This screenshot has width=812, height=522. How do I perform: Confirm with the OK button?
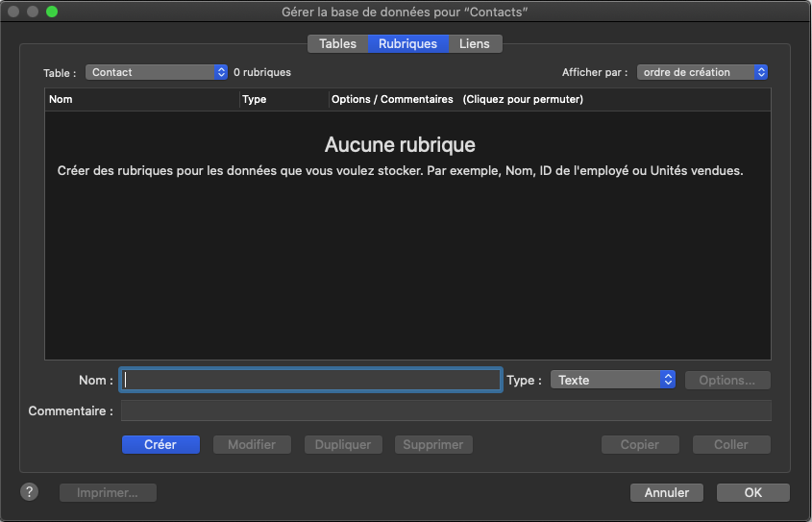coord(753,492)
